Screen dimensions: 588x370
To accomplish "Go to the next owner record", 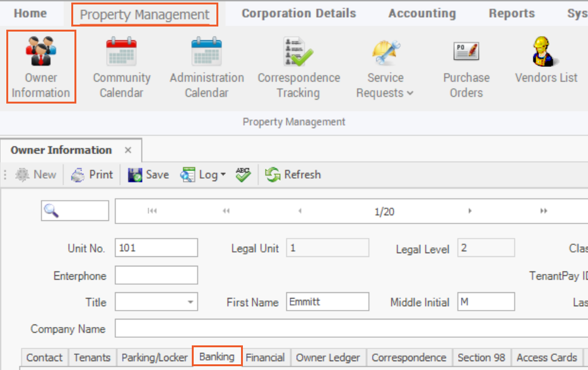I will pyautogui.click(x=469, y=212).
